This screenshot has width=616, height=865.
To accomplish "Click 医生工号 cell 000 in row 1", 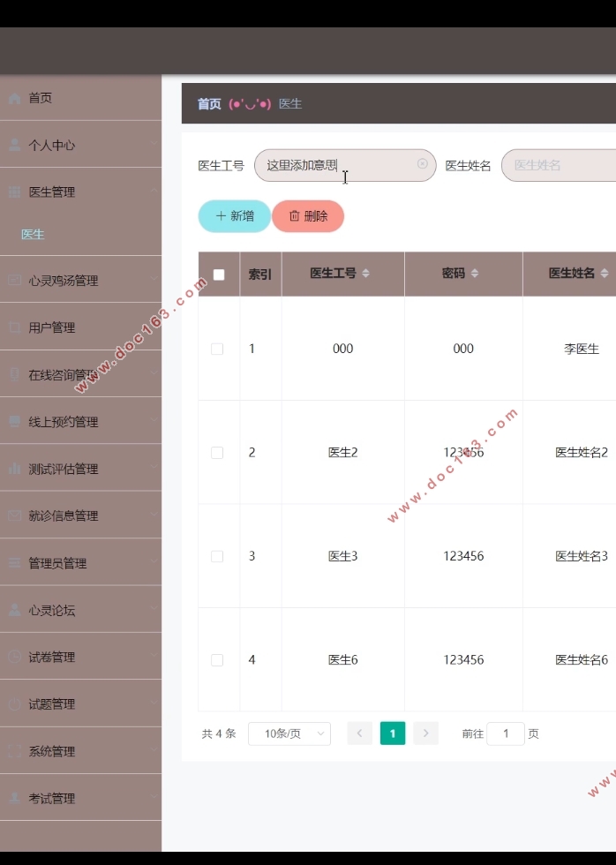I will 343,349.
